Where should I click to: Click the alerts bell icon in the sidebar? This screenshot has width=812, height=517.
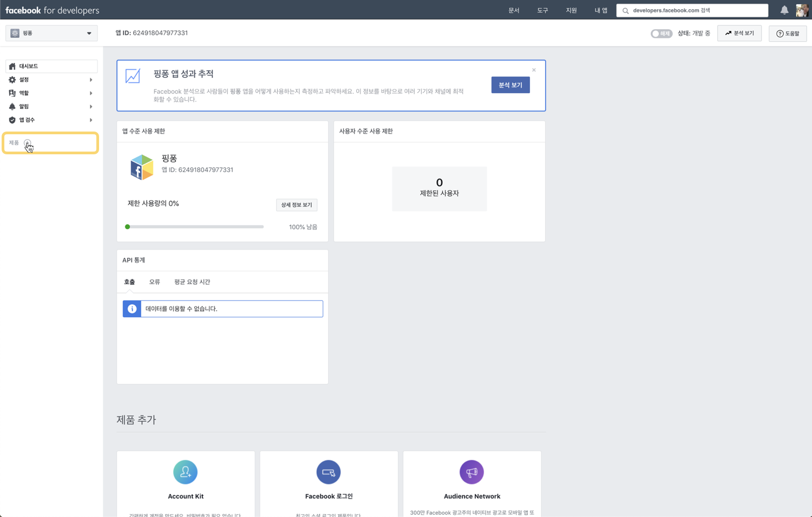click(x=12, y=107)
